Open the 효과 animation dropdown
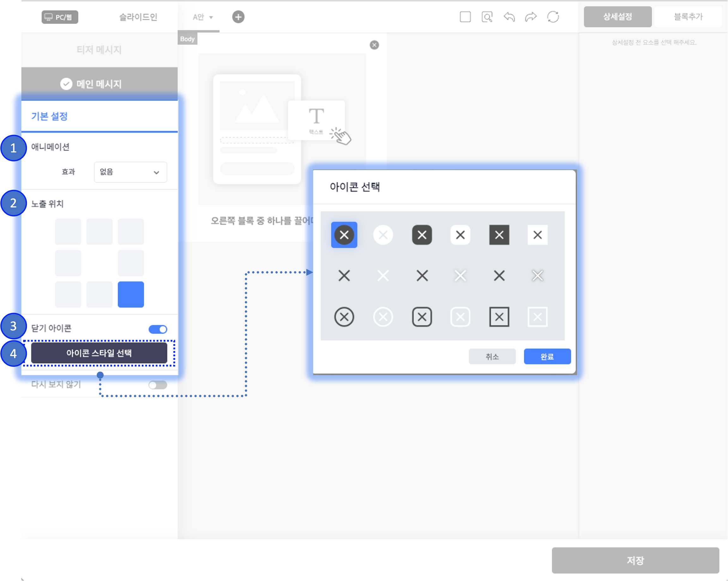Viewport: 728px width, 581px height. pos(130,172)
